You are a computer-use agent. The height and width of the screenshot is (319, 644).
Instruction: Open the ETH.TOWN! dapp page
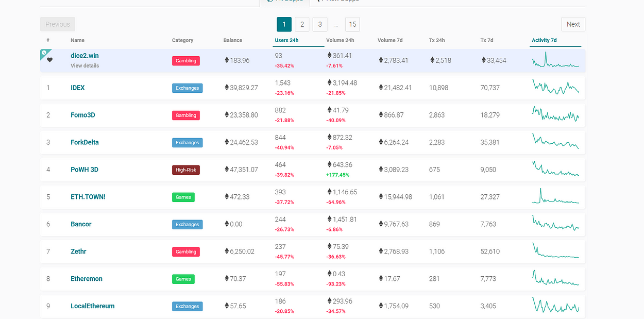click(x=88, y=197)
